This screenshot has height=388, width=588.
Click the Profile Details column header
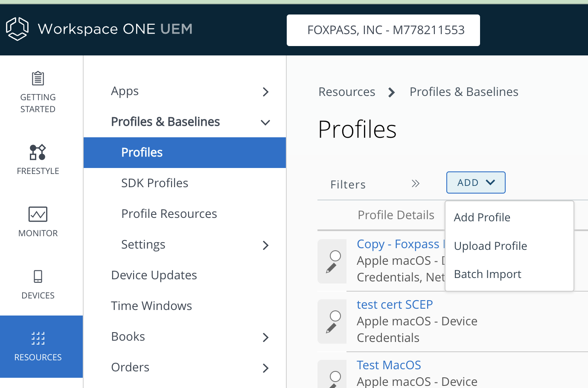[396, 215]
